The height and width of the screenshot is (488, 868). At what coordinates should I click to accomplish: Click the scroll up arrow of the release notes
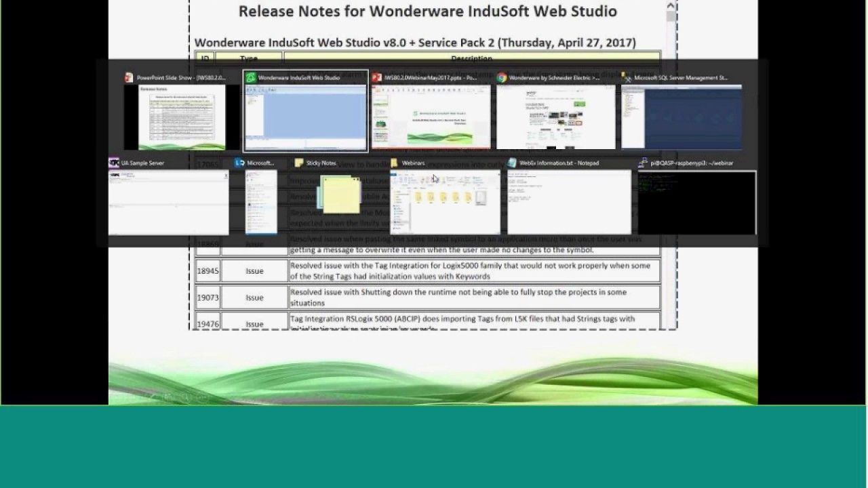click(x=671, y=5)
